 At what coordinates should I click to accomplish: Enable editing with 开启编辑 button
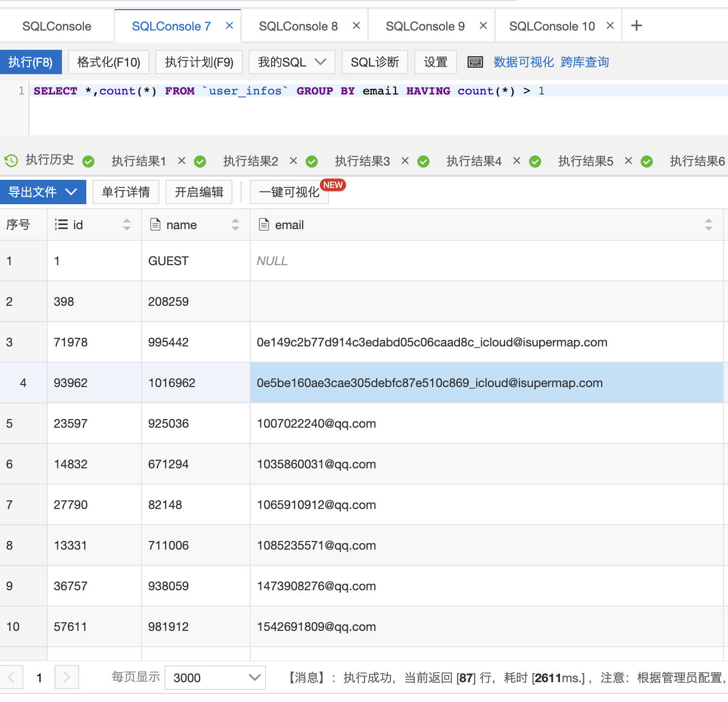coord(199,192)
